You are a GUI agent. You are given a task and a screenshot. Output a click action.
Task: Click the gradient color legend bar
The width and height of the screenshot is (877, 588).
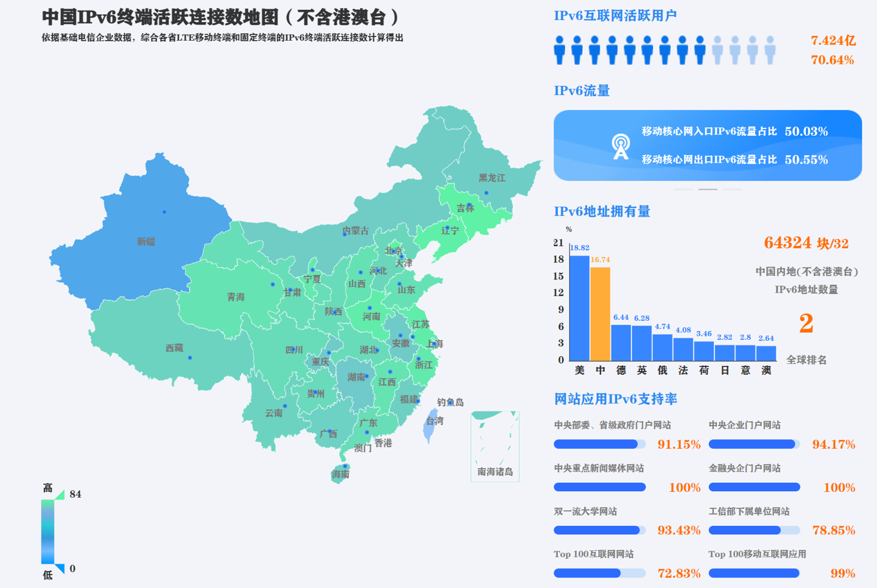[48, 531]
